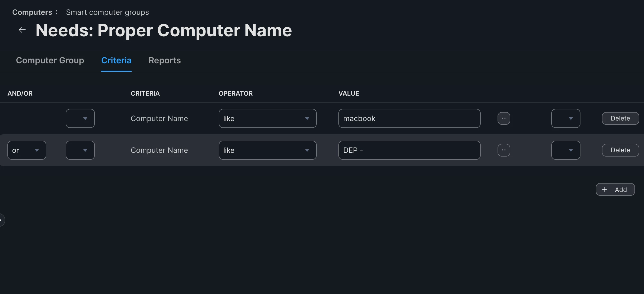The image size is (644, 294).
Task: Delete the DEP criteria row
Action: (620, 150)
